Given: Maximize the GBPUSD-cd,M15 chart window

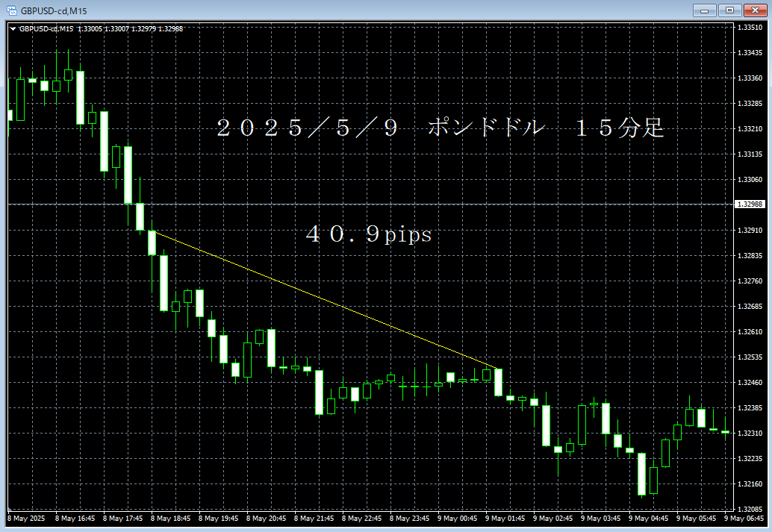Looking at the screenshot, I should (x=729, y=10).
